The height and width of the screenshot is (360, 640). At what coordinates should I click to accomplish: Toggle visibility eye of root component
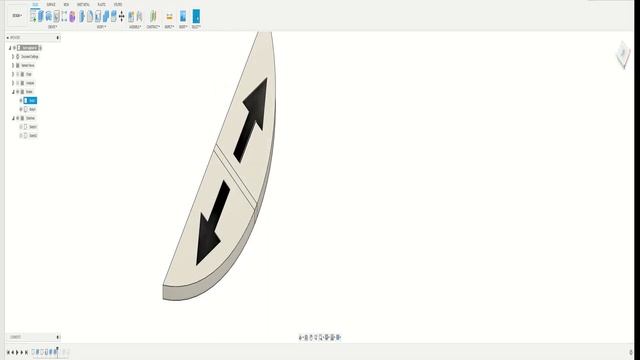(14, 48)
